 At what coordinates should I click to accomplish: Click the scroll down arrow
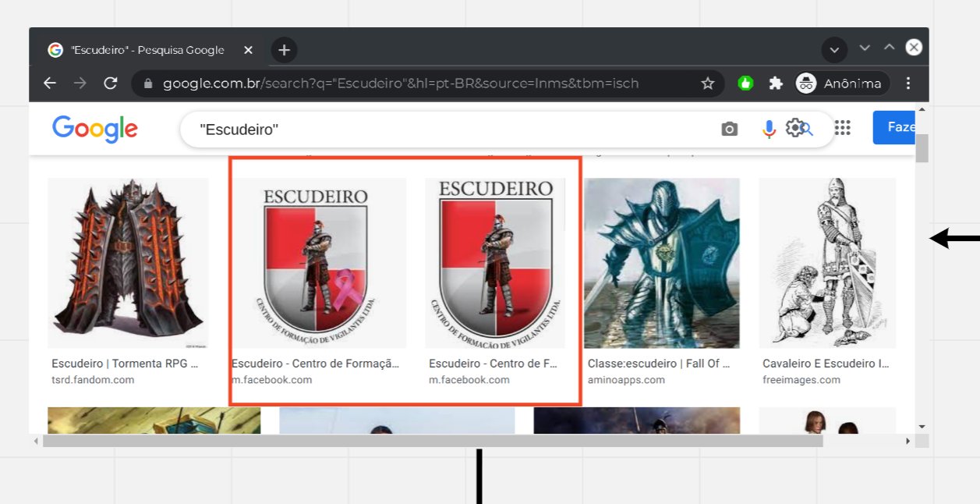pos(922,427)
